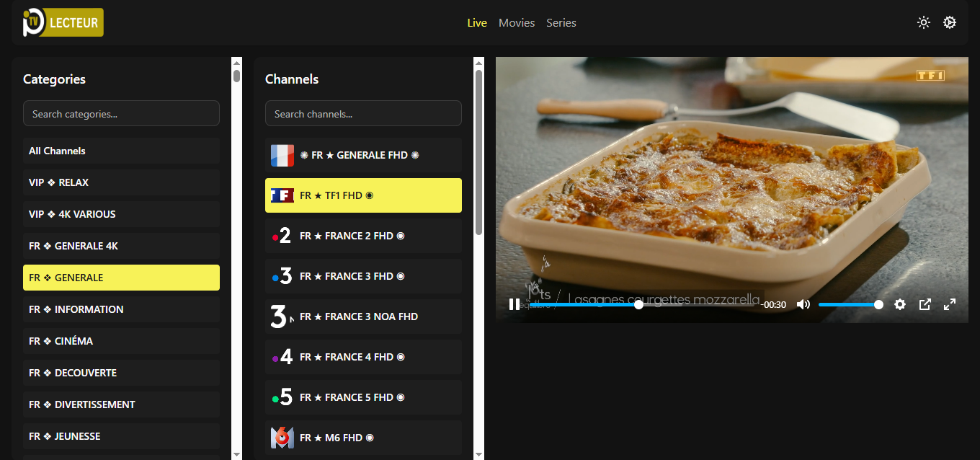
Task: Select the FRANCE 2 FHD channel
Action: point(363,236)
